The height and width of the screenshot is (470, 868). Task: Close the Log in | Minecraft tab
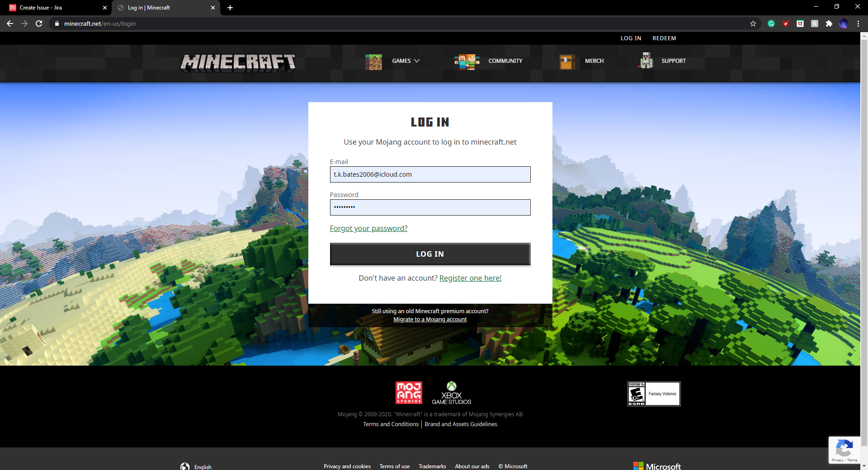[x=213, y=8]
